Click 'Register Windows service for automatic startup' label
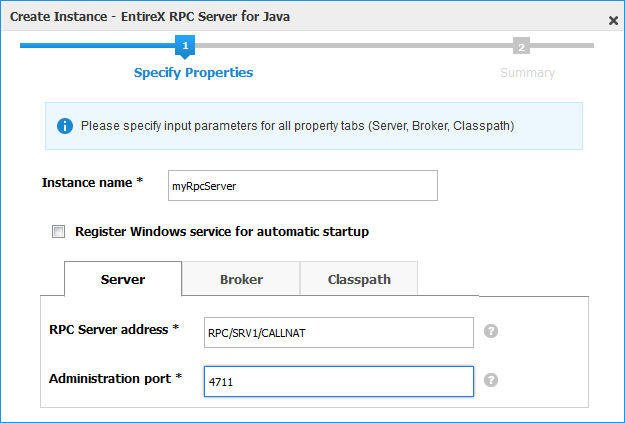The height and width of the screenshot is (423, 625). click(x=222, y=232)
